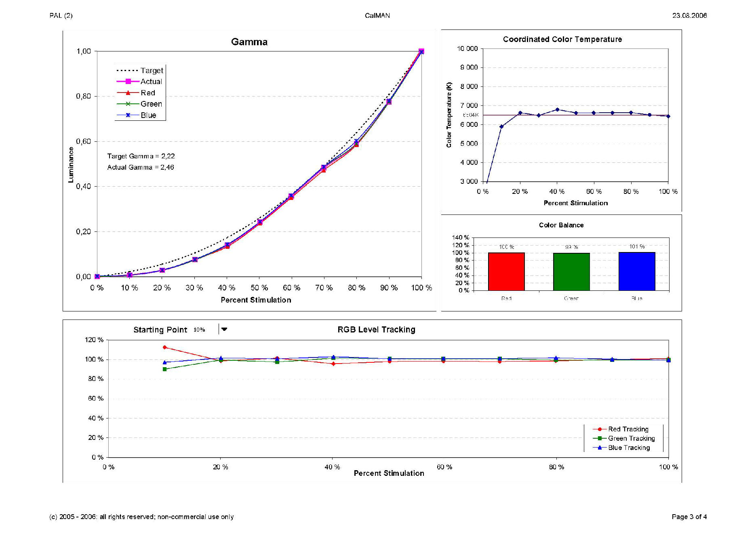Click the 6504K reference label
Image resolution: width=756 pixels, height=534 pixels.
[x=471, y=115]
